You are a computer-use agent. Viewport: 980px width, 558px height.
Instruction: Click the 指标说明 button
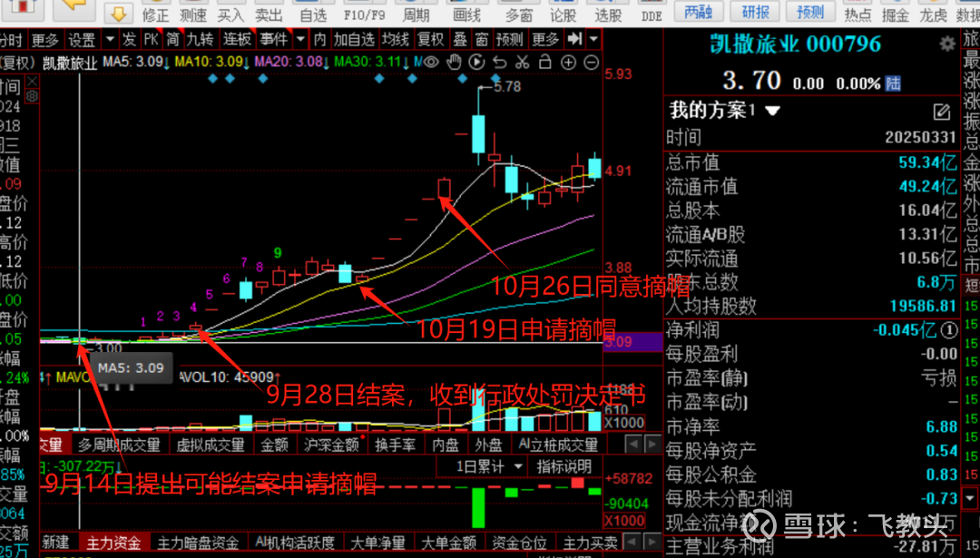563,466
